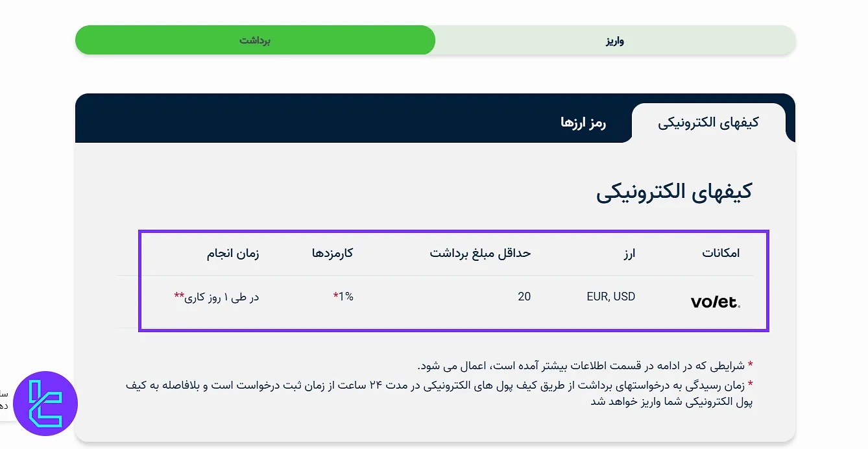This screenshot has height=449, width=868.
Task: Click the minimum withdrawal value 20
Action: tap(524, 297)
